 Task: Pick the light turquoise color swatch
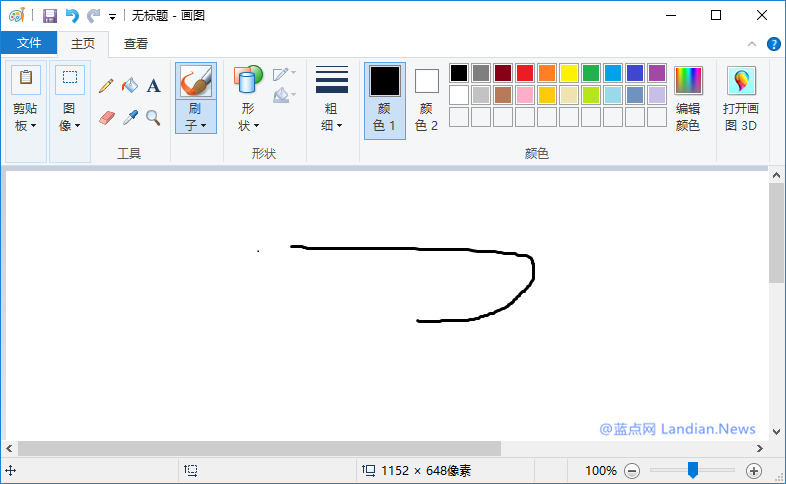pos(613,95)
